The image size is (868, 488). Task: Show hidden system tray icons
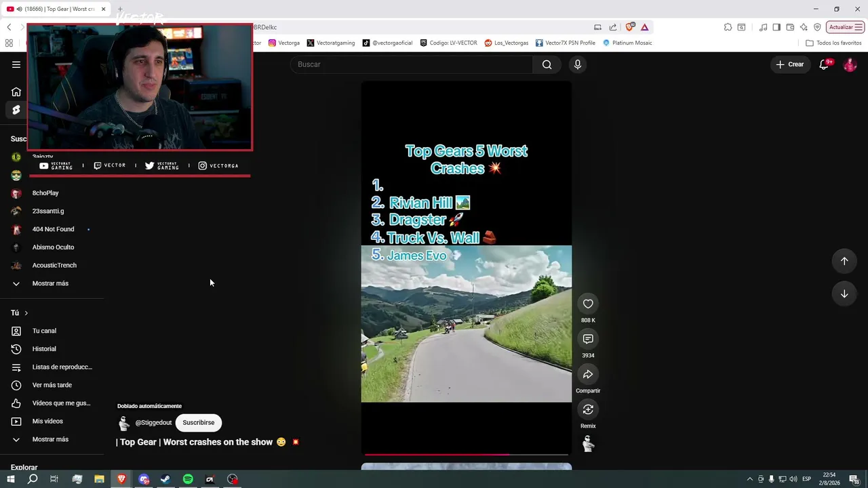tap(749, 479)
